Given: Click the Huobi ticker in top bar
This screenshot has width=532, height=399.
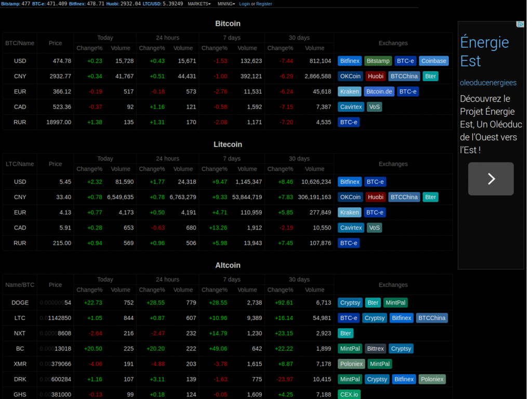Looking at the screenshot, I should [123, 4].
